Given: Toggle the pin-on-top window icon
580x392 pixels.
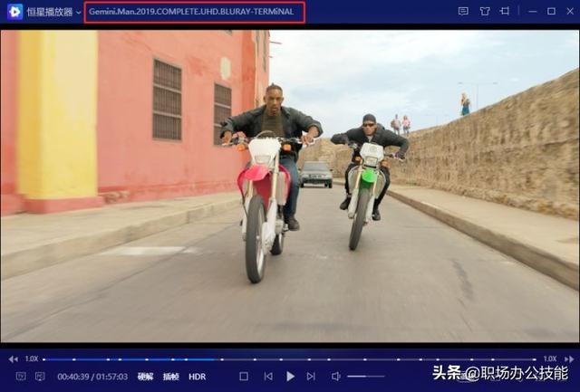Looking at the screenshot, I should tap(505, 12).
